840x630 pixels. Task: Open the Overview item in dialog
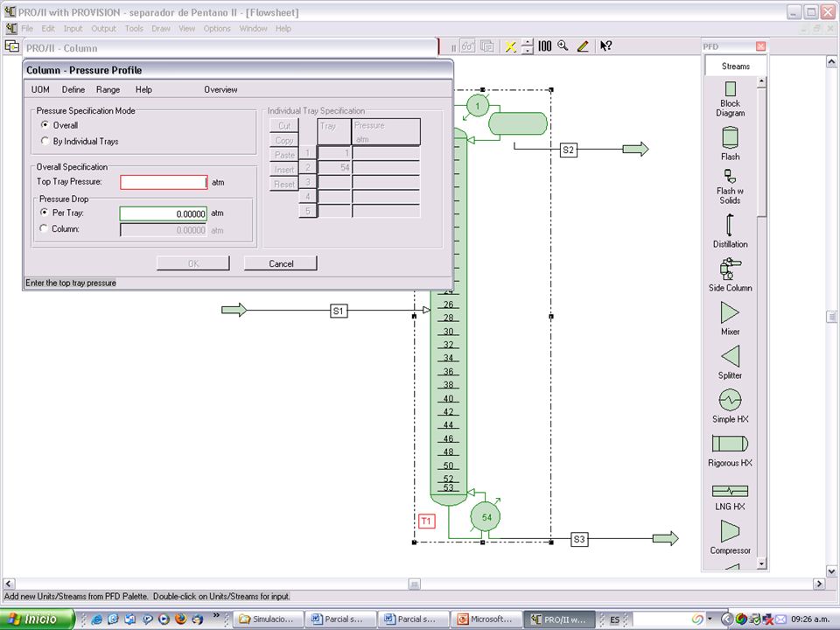coord(220,89)
